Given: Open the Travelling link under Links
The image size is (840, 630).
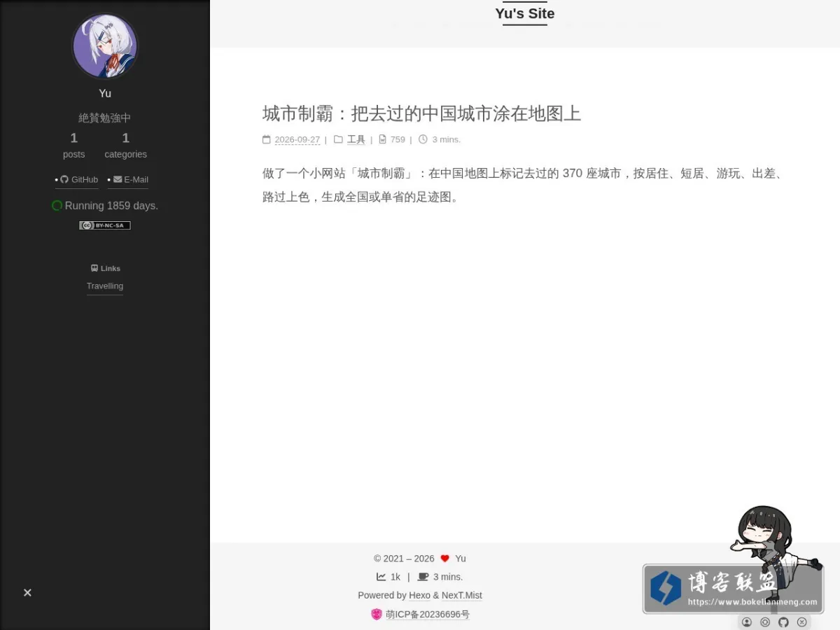Looking at the screenshot, I should tap(105, 286).
